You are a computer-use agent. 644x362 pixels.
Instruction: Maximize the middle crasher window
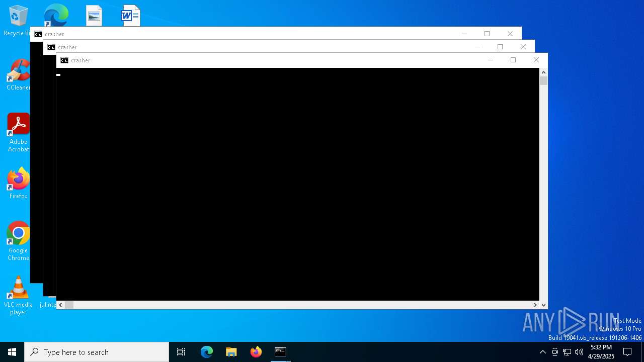(500, 47)
